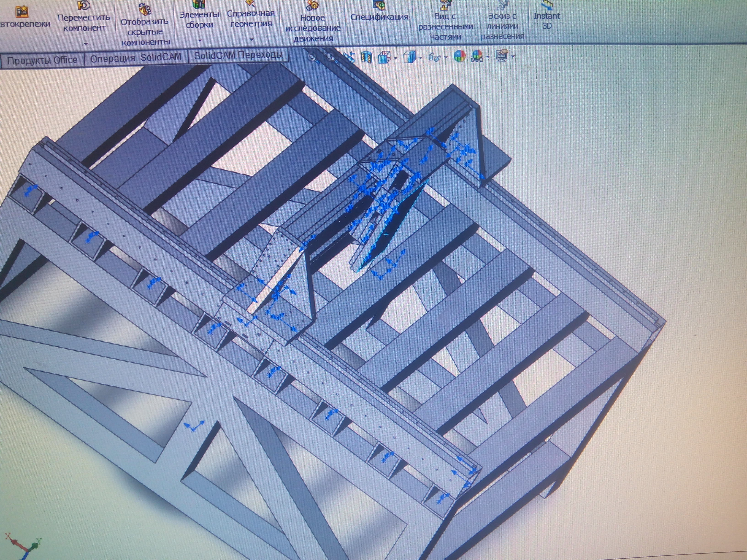Click Переместить компонент button

[84, 19]
